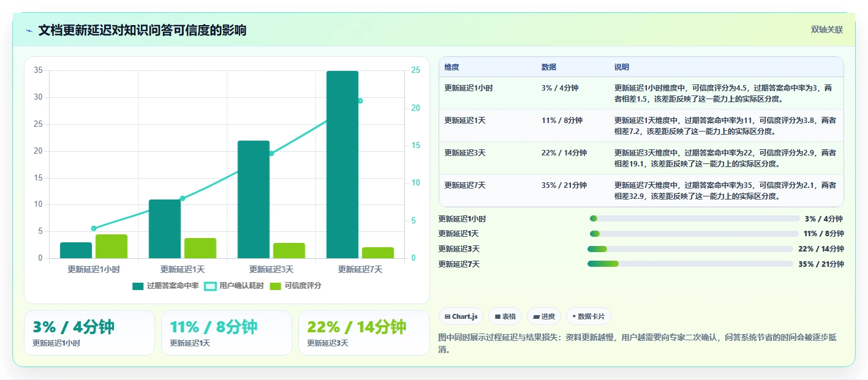This screenshot has width=868, height=380.
Task: Click x-axis label 更新延迟7天
Action: point(360,269)
